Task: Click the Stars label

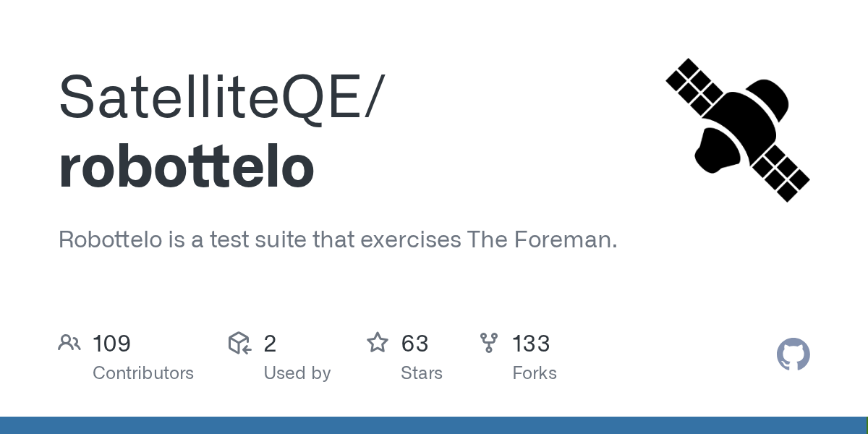Action: tap(422, 373)
